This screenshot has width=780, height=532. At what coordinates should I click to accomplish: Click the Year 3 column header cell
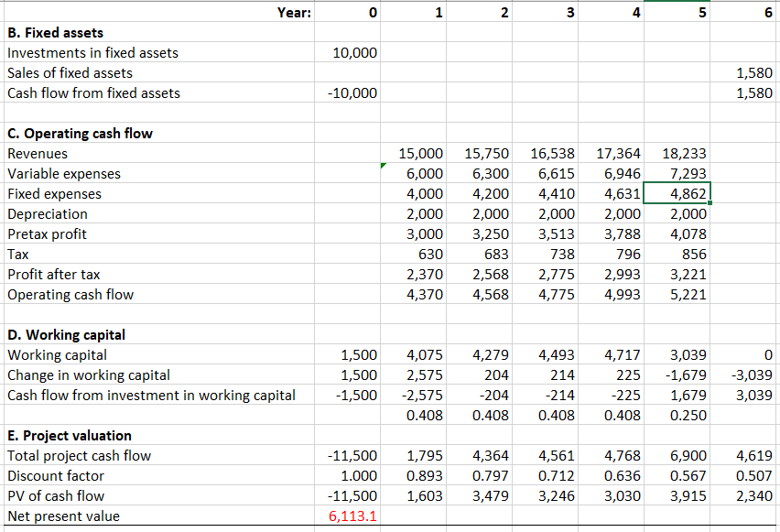tap(546, 12)
